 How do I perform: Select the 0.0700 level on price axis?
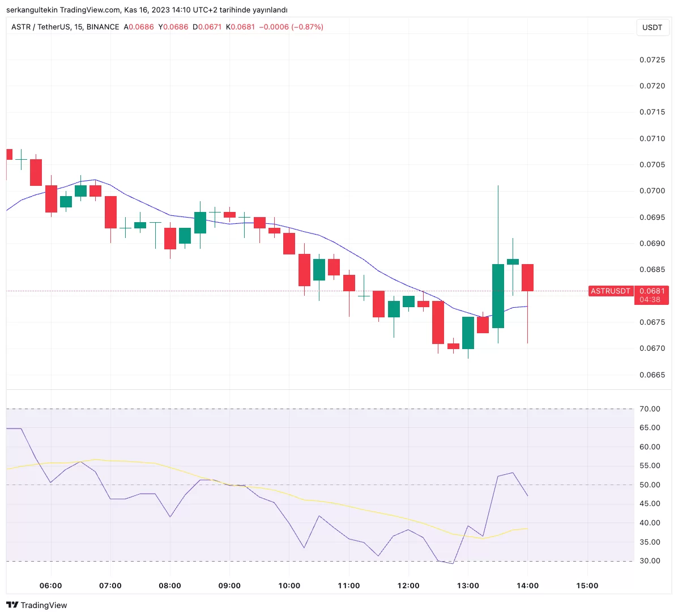pyautogui.click(x=652, y=190)
